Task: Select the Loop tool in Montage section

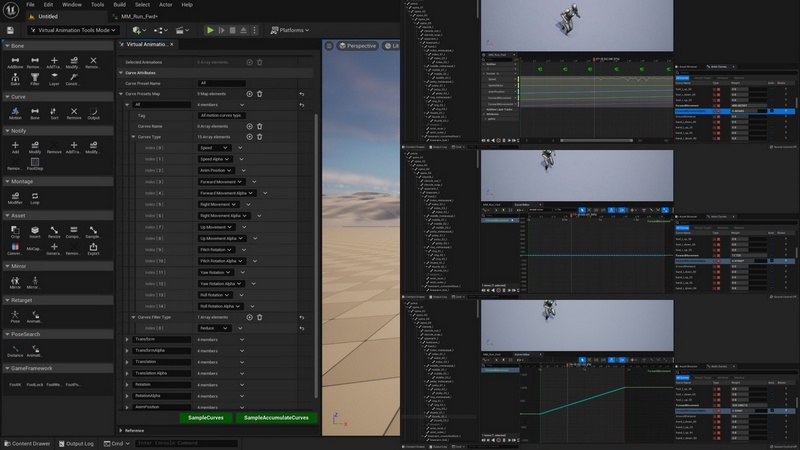Action: click(x=35, y=196)
